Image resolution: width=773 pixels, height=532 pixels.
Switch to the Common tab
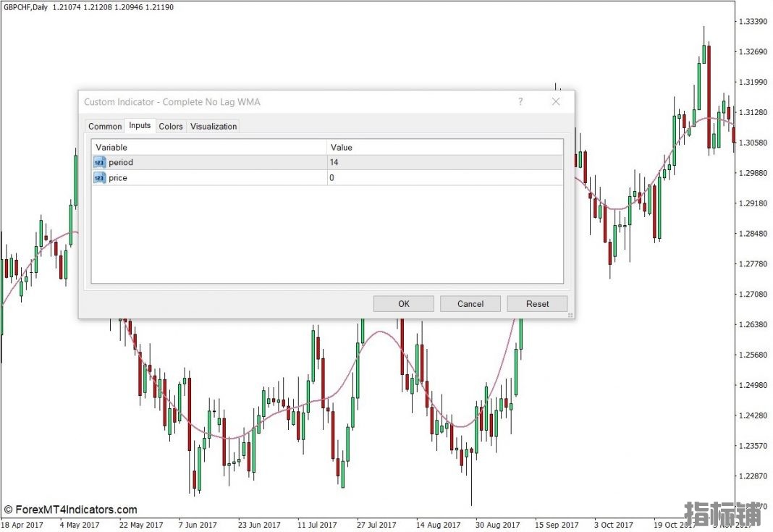pos(105,126)
